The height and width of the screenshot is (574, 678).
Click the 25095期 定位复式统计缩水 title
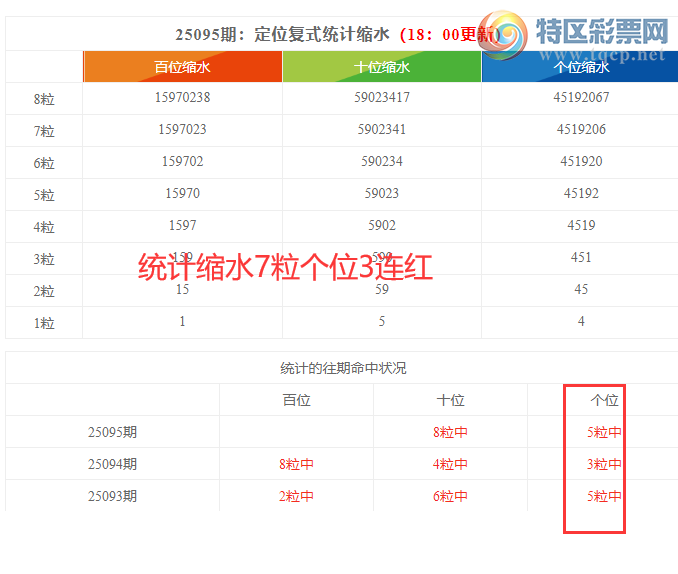point(282,34)
